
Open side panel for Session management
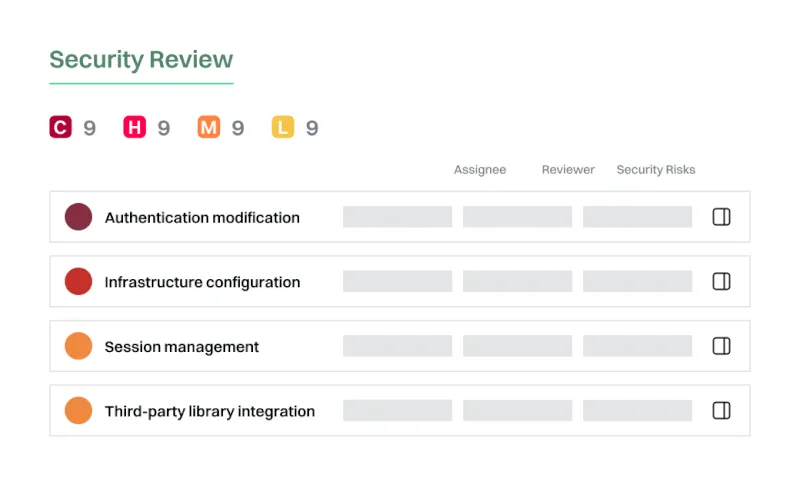721,346
